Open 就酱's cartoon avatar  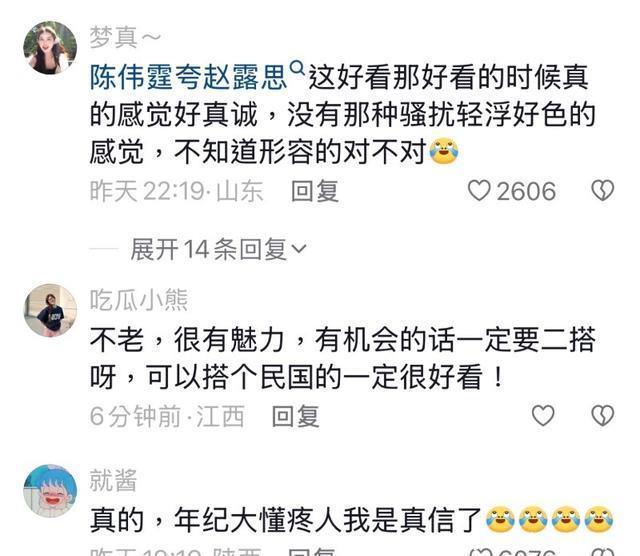pos(50,491)
